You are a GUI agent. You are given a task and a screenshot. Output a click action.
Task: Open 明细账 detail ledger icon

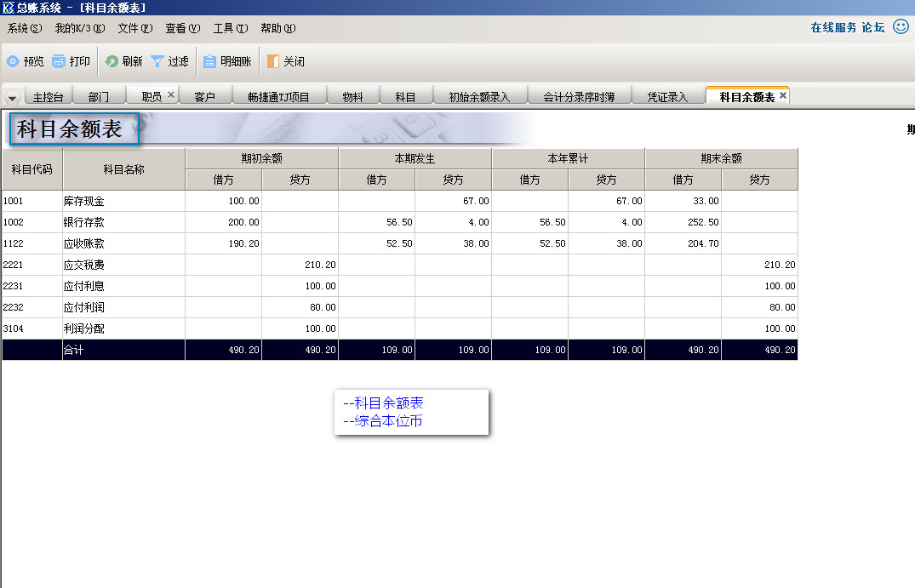pos(209,61)
